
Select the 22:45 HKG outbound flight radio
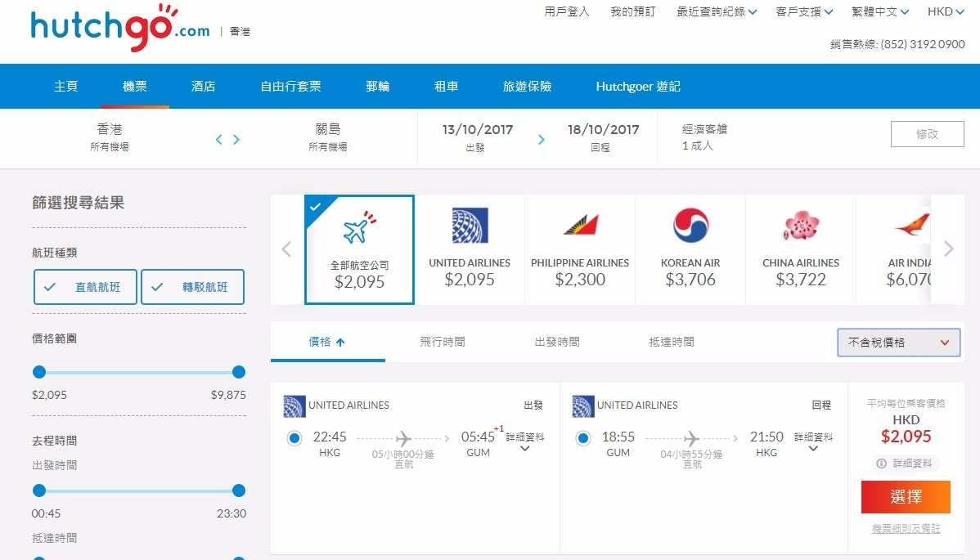coord(294,438)
